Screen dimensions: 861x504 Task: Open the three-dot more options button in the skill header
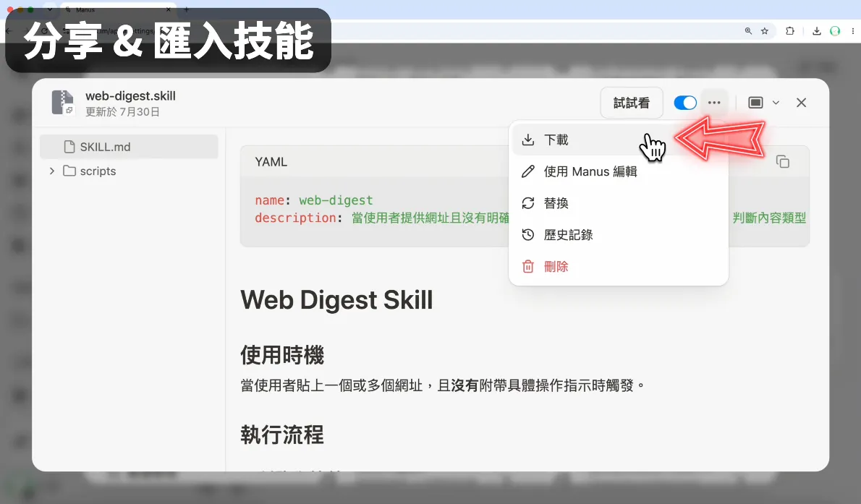(714, 103)
